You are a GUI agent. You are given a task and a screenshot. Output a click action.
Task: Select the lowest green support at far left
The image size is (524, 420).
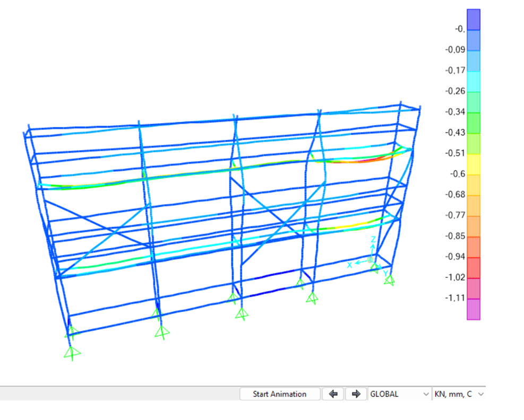pos(70,353)
